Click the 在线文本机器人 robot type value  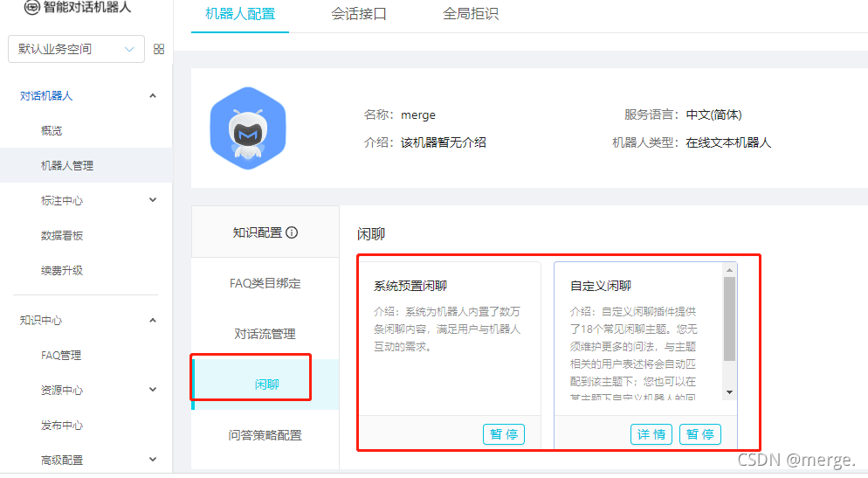pyautogui.click(x=728, y=142)
